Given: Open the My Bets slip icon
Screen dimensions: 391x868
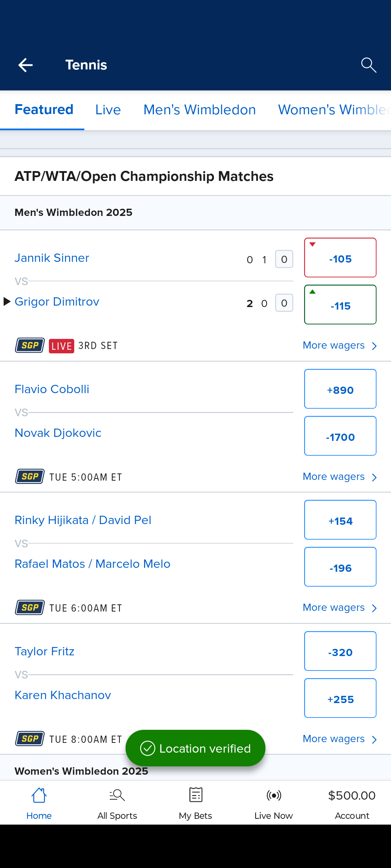Looking at the screenshot, I should (x=195, y=796).
